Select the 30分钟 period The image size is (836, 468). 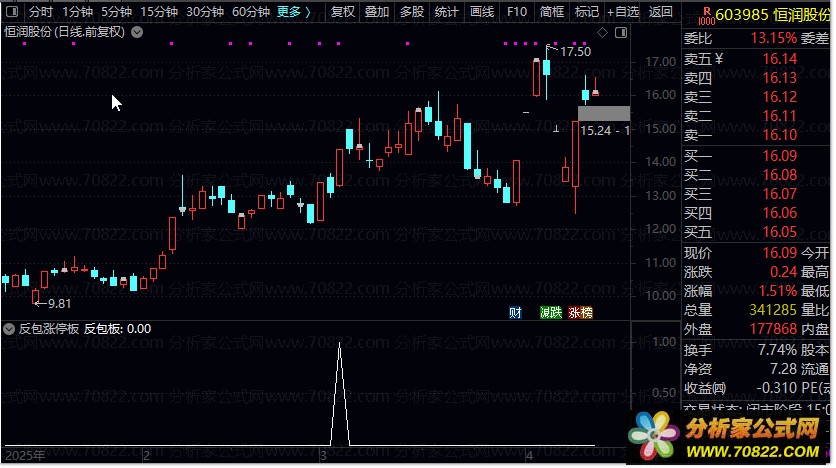point(205,11)
